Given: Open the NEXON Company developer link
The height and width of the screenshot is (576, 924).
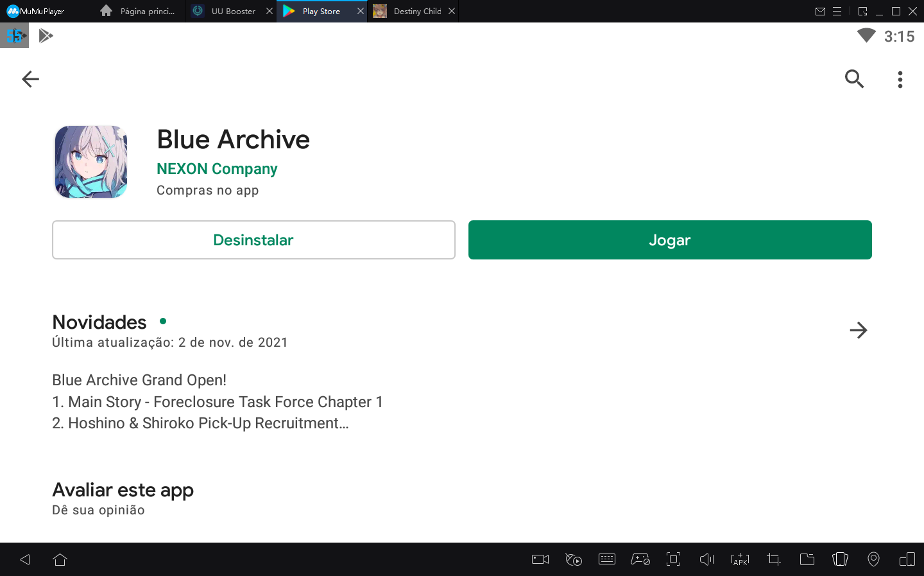Looking at the screenshot, I should [217, 169].
